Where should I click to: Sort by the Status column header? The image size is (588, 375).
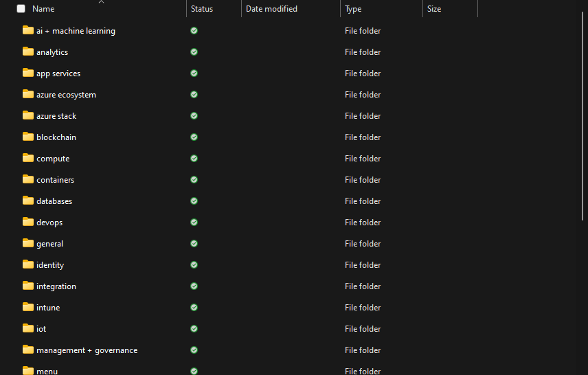202,9
